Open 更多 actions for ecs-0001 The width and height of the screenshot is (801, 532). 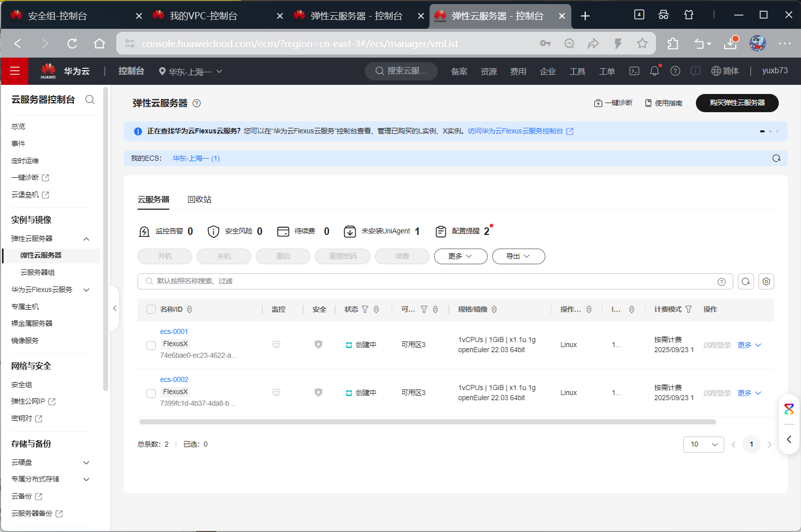(x=749, y=345)
